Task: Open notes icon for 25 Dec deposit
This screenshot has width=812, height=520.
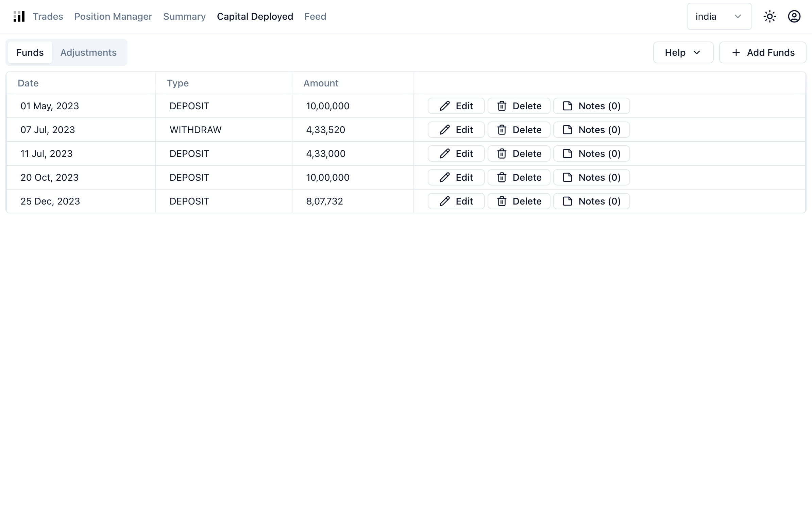Action: (568, 201)
